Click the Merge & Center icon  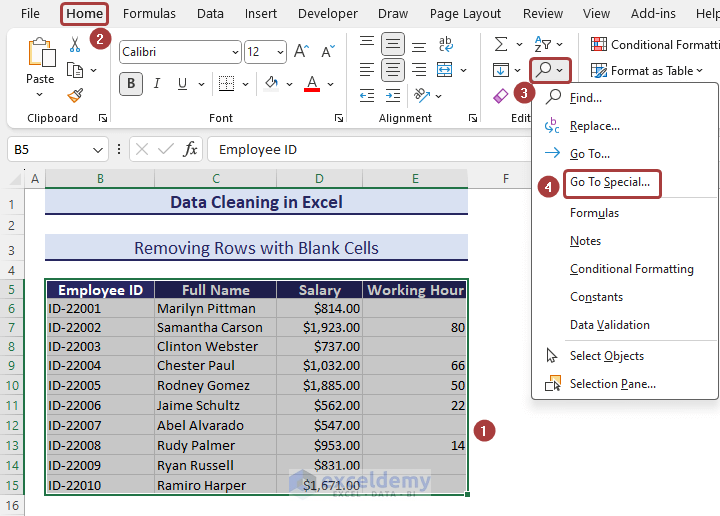point(444,70)
